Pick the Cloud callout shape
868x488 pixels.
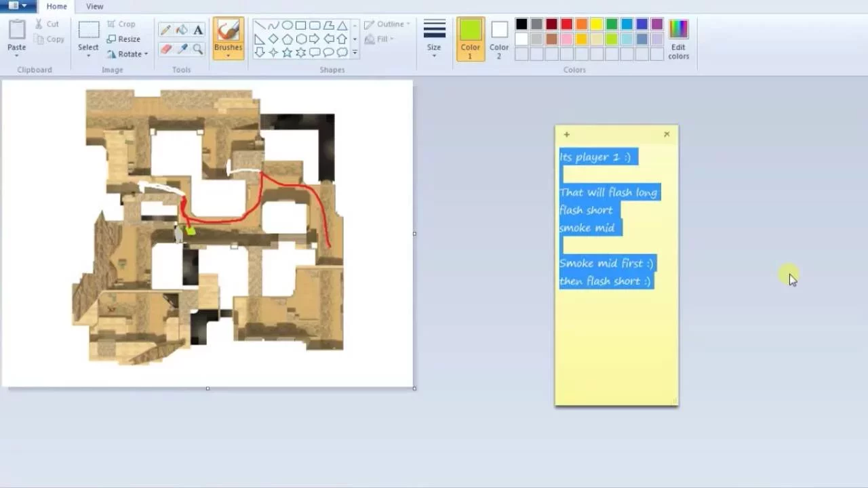pyautogui.click(x=342, y=52)
